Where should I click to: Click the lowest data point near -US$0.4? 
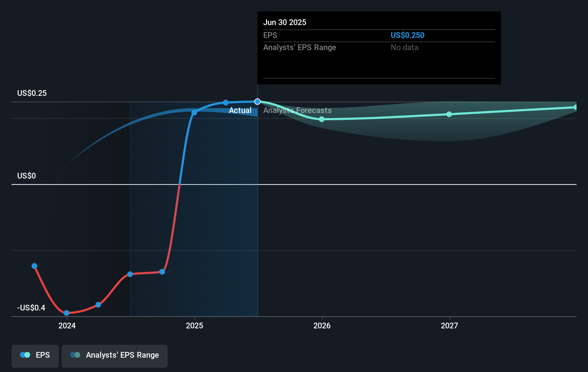point(67,313)
